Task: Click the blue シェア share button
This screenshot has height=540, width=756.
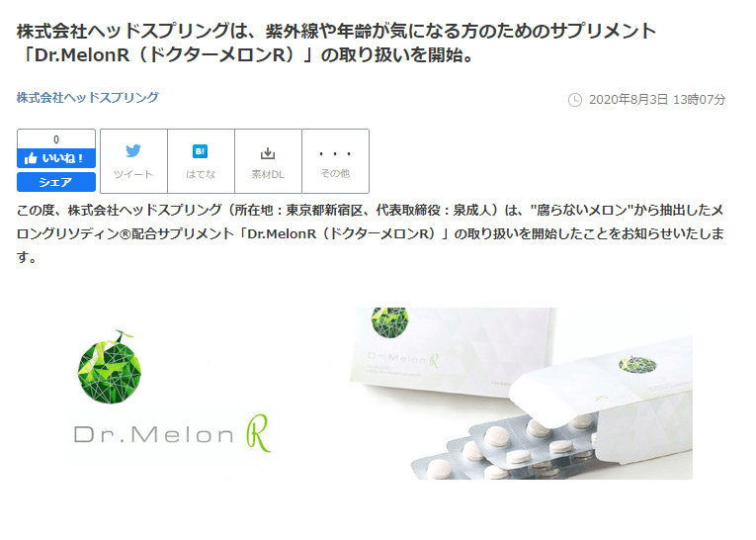Action: [x=56, y=182]
